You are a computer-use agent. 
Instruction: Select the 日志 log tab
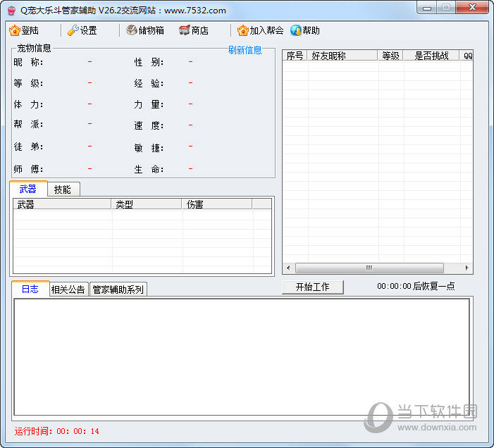(x=30, y=289)
